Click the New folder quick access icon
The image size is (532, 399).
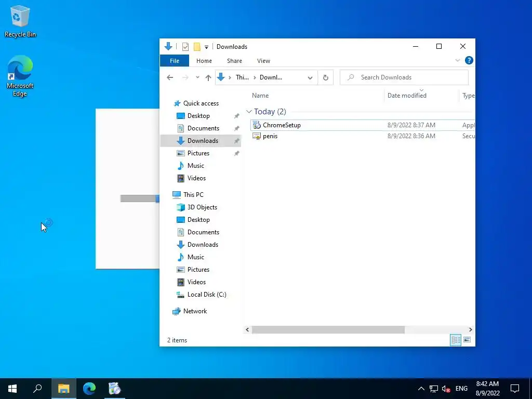(x=197, y=46)
